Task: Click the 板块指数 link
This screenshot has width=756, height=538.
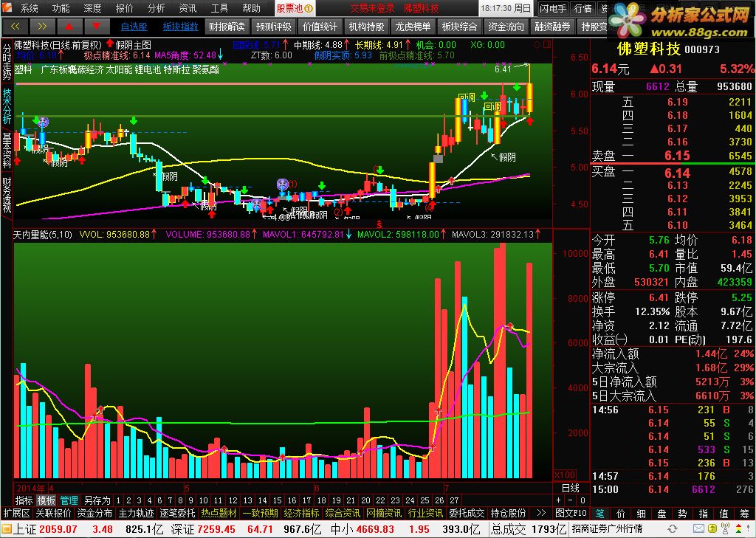Action: coord(180,27)
